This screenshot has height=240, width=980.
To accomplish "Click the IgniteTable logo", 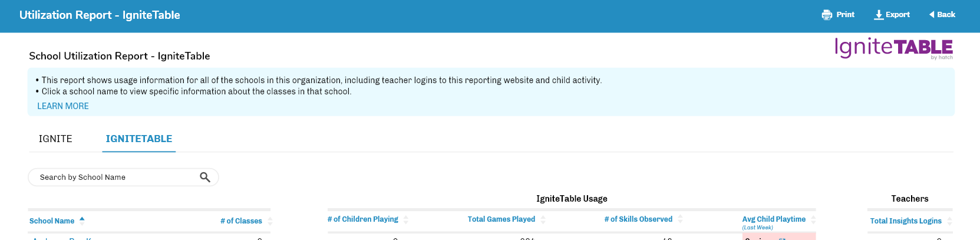I will pyautogui.click(x=893, y=48).
